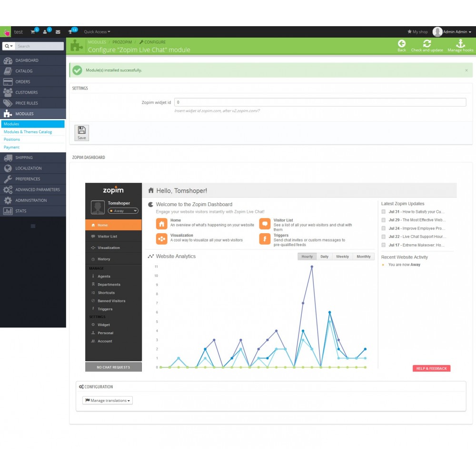The image size is (476, 476).
Task: Open the messages envelope icon in top bar
Action: click(58, 32)
